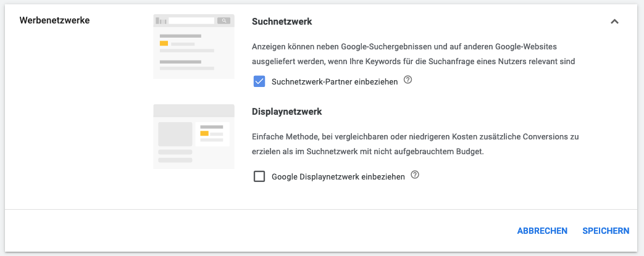Save settings with the SPEICHERN button
Screen dimensions: 644x256
click(605, 231)
